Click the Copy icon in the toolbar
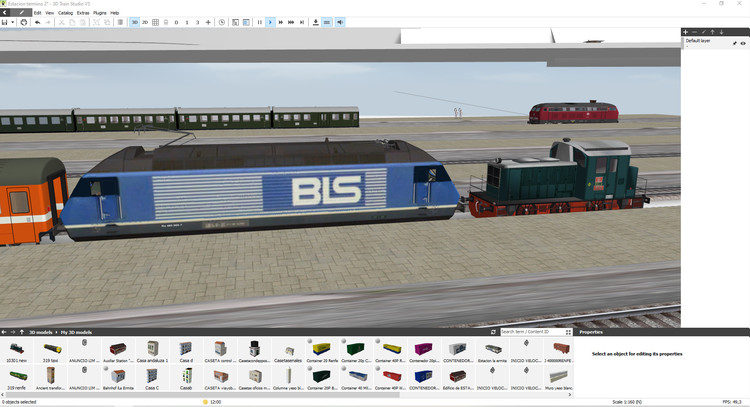 click(72, 22)
